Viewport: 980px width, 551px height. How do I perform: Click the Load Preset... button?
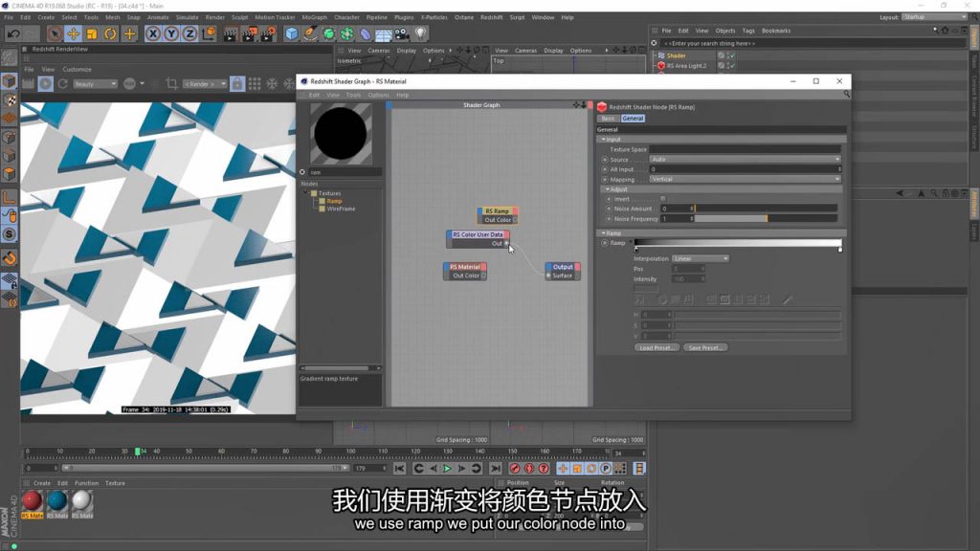click(x=657, y=348)
